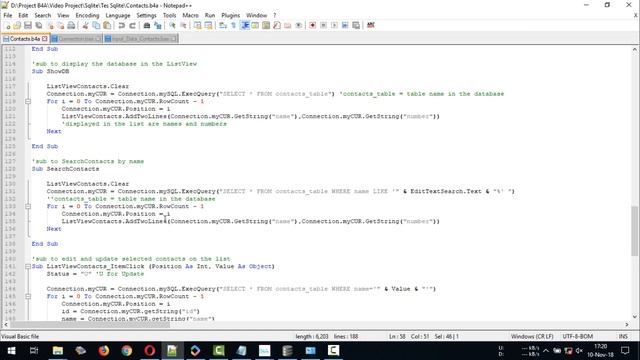Click the vertical scrollbar thumb

click(x=634, y=231)
